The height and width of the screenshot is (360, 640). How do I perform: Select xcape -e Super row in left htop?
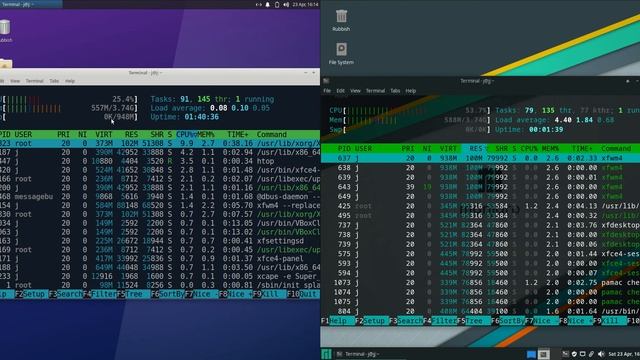(x=160, y=276)
